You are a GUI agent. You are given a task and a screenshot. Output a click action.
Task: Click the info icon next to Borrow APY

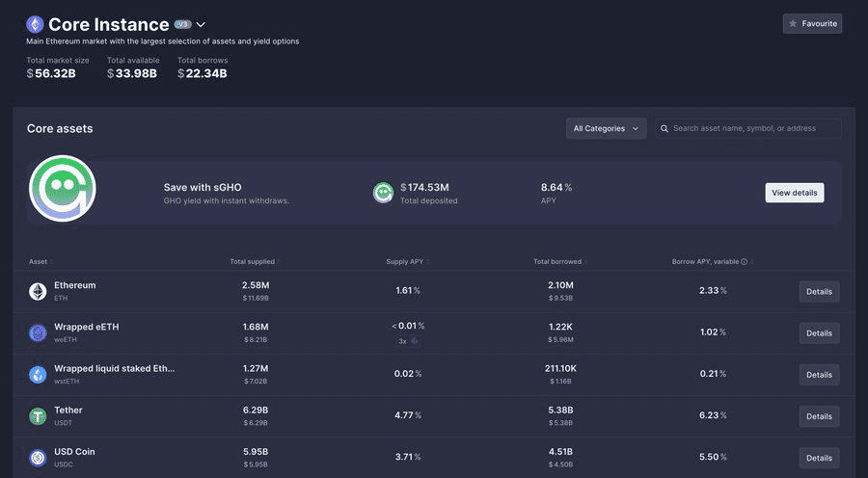744,261
